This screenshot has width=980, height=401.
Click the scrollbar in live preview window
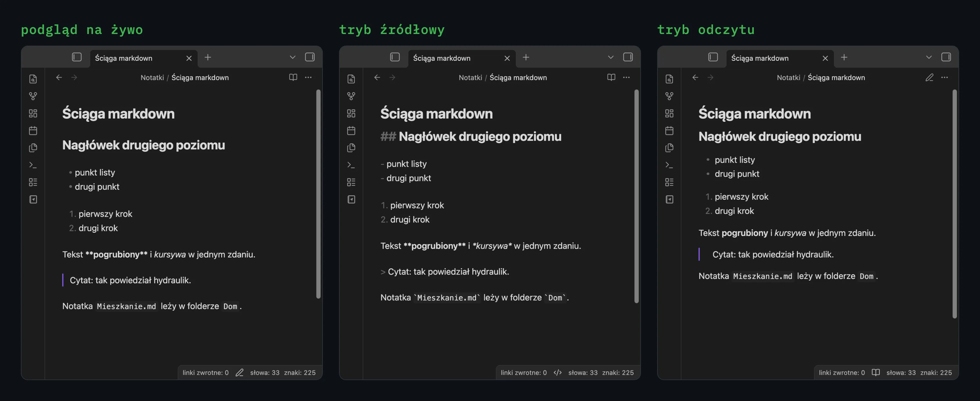point(318,194)
